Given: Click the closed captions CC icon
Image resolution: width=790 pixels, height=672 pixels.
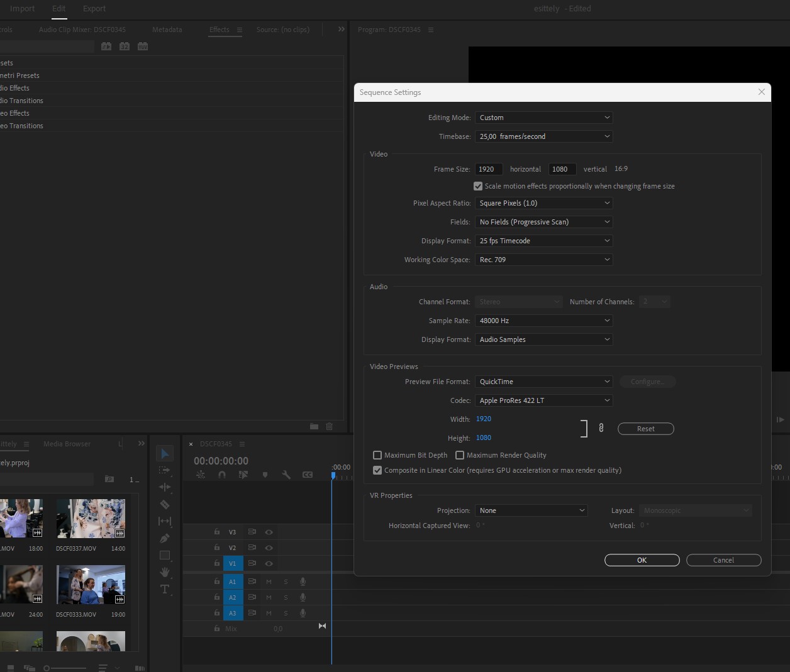Looking at the screenshot, I should click(x=308, y=475).
